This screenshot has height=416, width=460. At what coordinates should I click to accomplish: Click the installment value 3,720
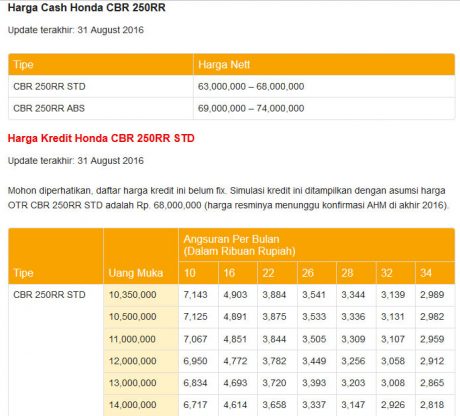(274, 383)
